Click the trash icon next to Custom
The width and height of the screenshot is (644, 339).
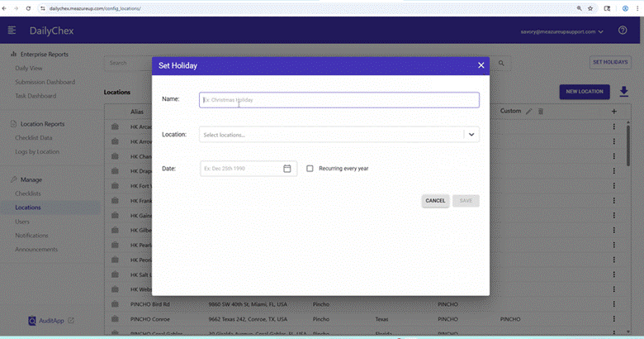(541, 112)
